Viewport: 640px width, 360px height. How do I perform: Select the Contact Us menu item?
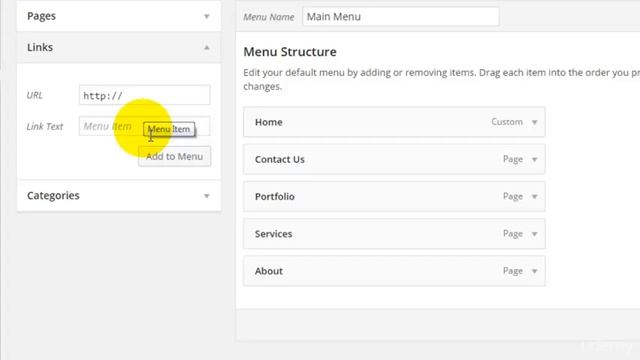click(x=394, y=159)
